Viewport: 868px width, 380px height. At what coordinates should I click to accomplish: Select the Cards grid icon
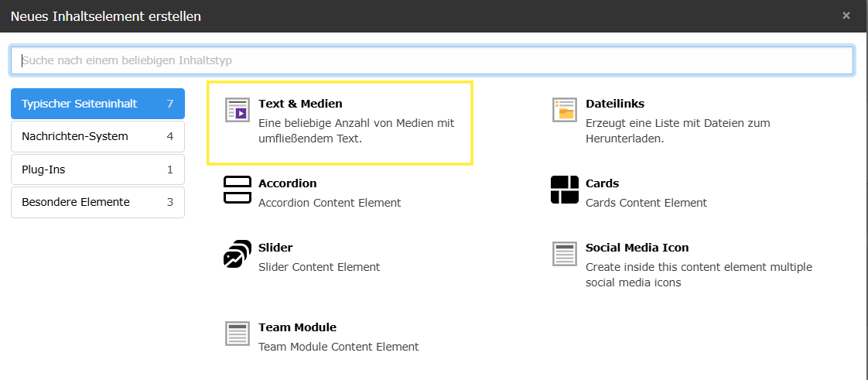click(x=565, y=190)
